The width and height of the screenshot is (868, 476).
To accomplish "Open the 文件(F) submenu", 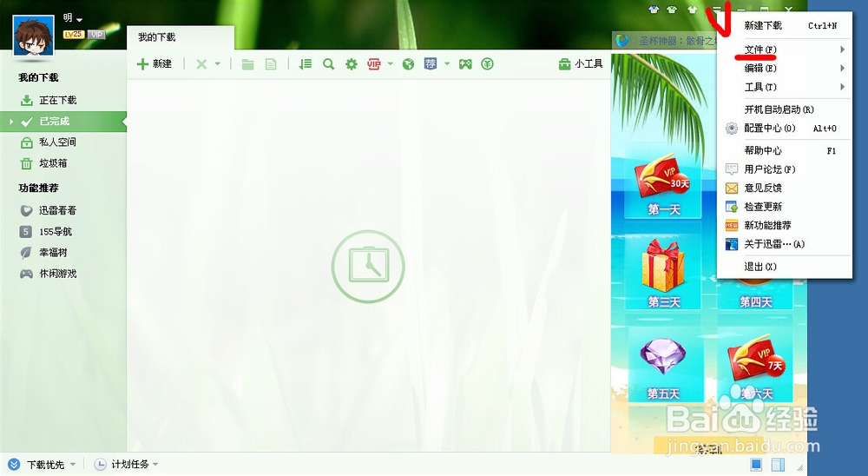I will [785, 50].
